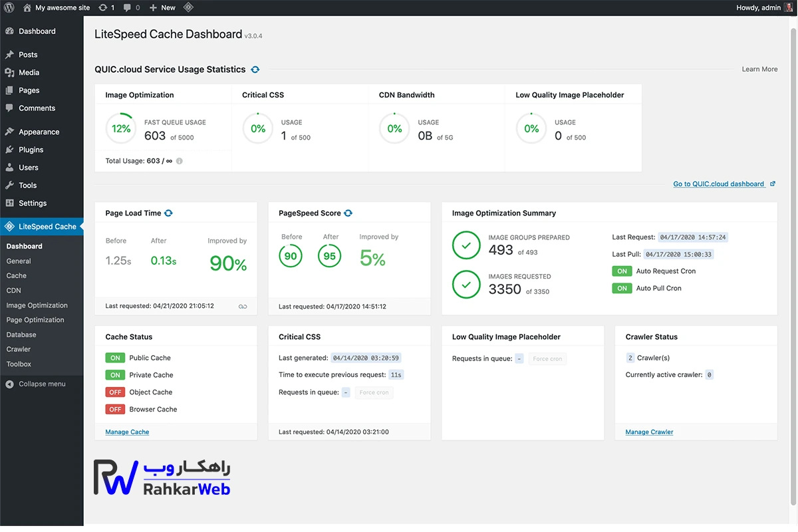Open the Learn More link

point(759,69)
